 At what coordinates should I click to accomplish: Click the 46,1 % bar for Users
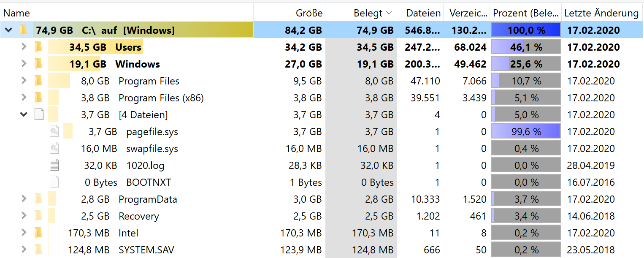click(x=526, y=47)
